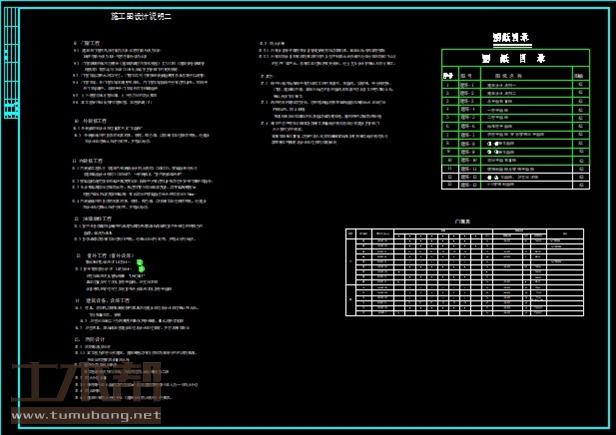
Task: Click the round icon in drawing list row 12
Action: pyautogui.click(x=490, y=176)
